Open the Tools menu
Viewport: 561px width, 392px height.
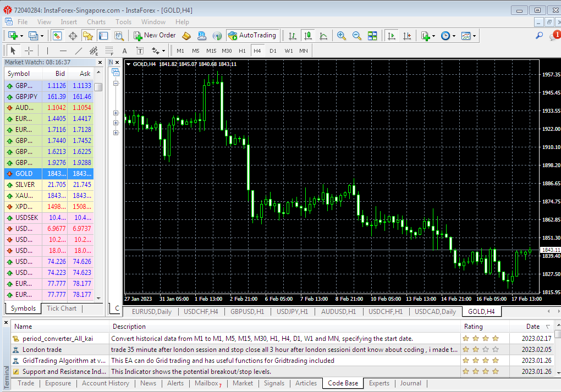(123, 22)
